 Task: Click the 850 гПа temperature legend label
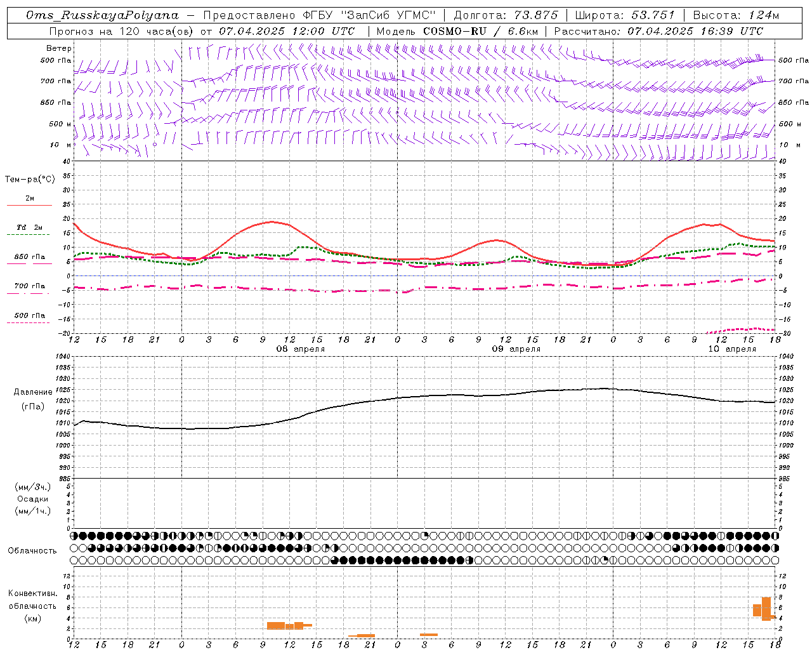click(30, 257)
